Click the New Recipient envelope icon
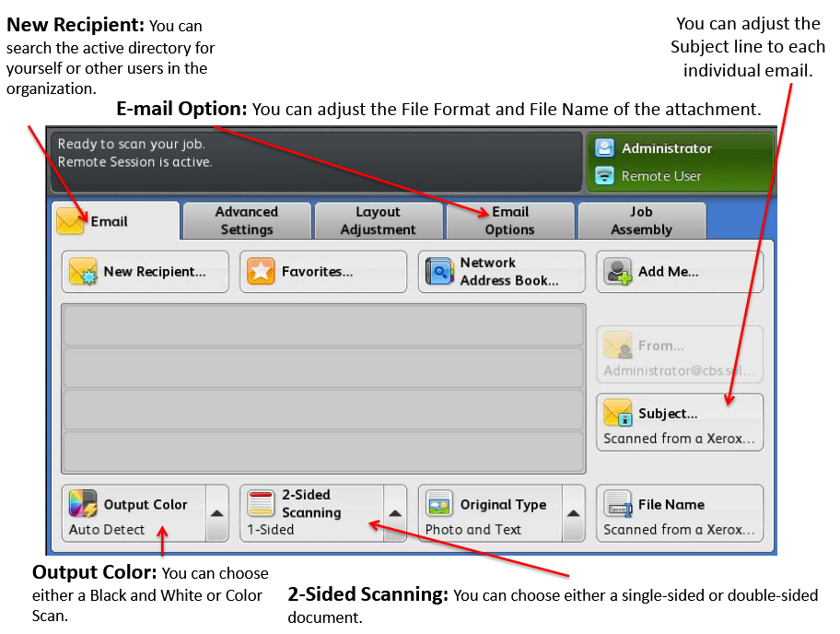 point(83,272)
